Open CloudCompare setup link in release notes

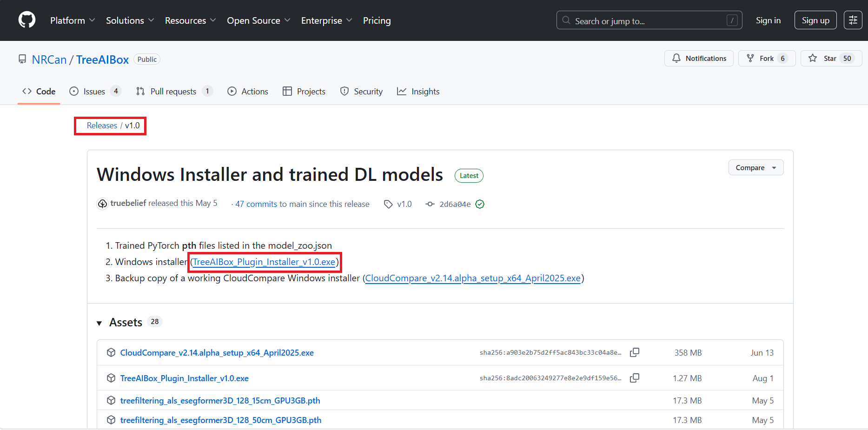(x=473, y=278)
